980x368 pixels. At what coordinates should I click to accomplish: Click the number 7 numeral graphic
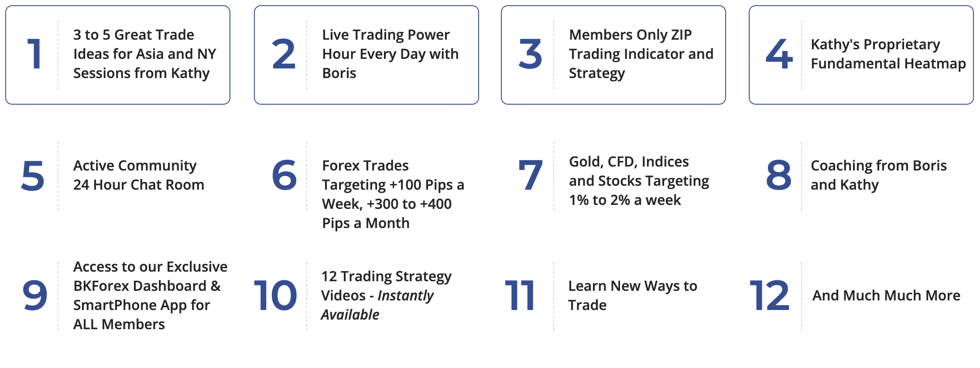click(x=531, y=175)
